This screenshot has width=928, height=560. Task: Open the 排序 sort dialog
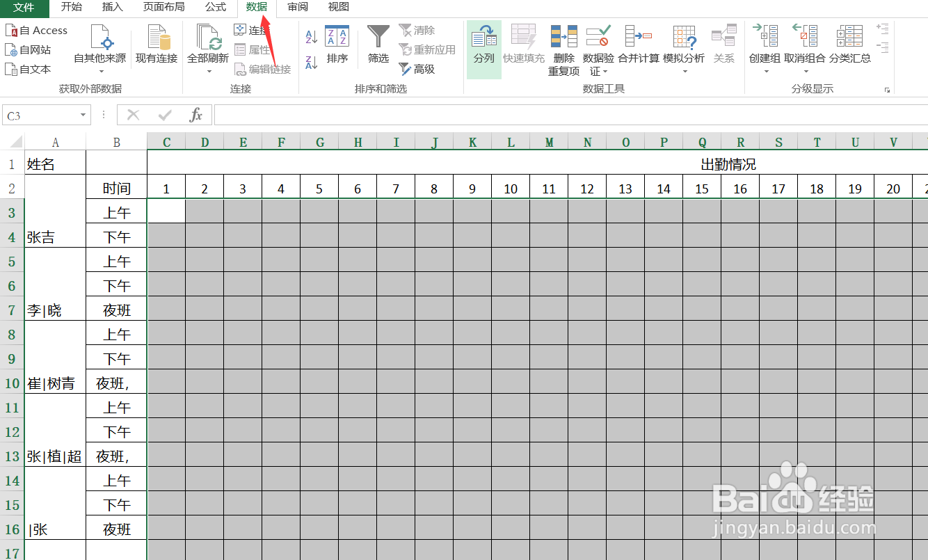click(x=337, y=46)
